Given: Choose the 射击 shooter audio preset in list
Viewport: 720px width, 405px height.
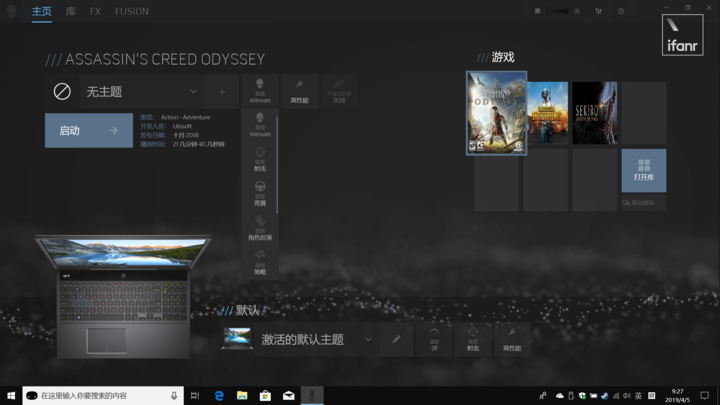Looking at the screenshot, I should click(x=260, y=159).
